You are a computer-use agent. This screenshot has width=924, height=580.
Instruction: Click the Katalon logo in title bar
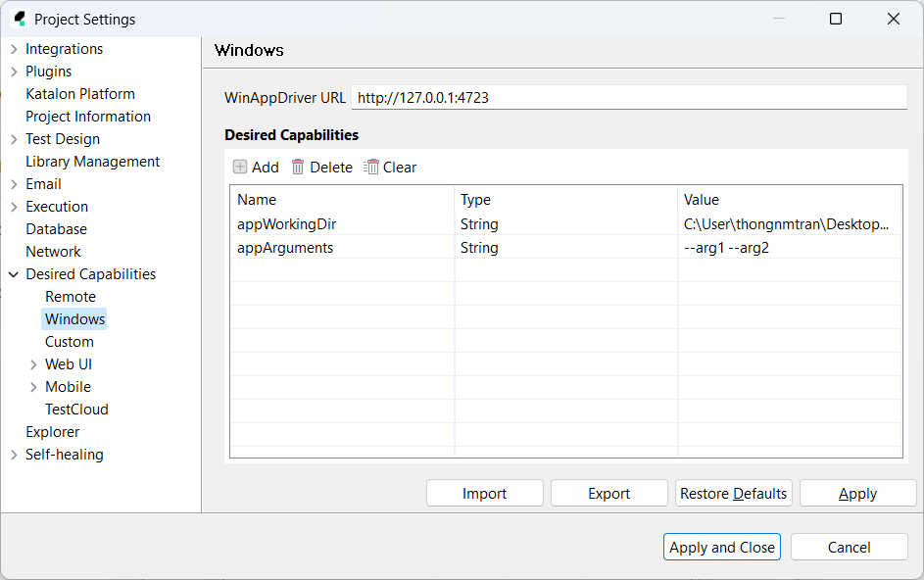pos(19,19)
